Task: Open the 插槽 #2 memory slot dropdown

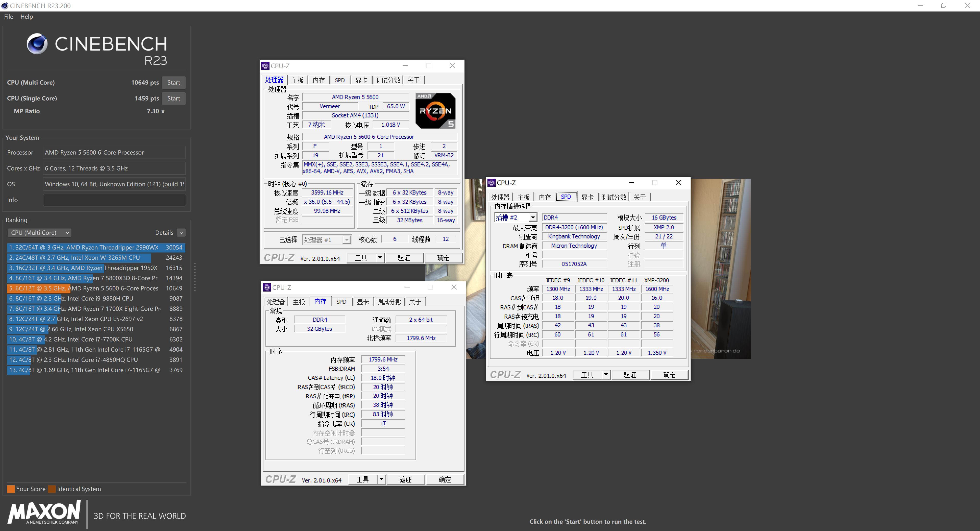Action: click(x=533, y=217)
